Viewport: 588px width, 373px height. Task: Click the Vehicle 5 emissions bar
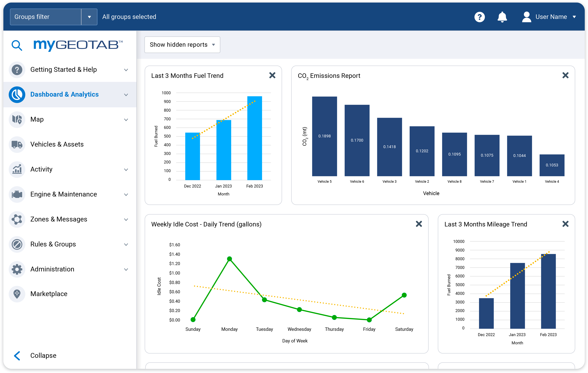[x=324, y=136]
